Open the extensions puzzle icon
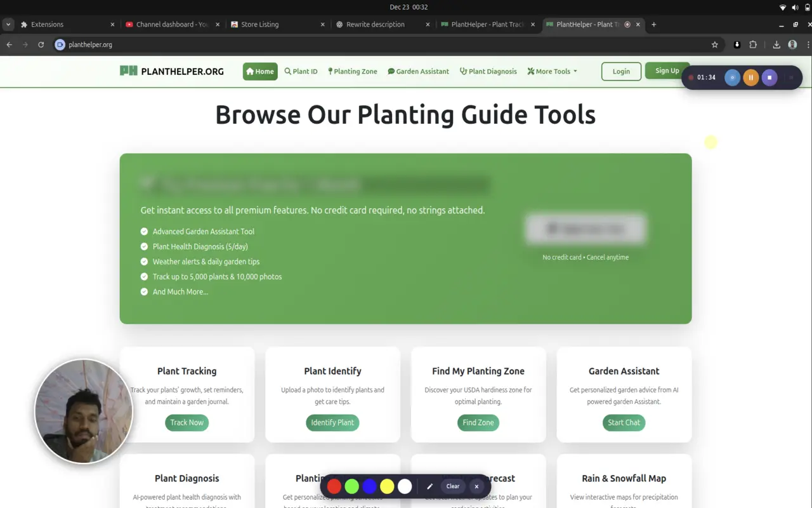 click(x=753, y=44)
